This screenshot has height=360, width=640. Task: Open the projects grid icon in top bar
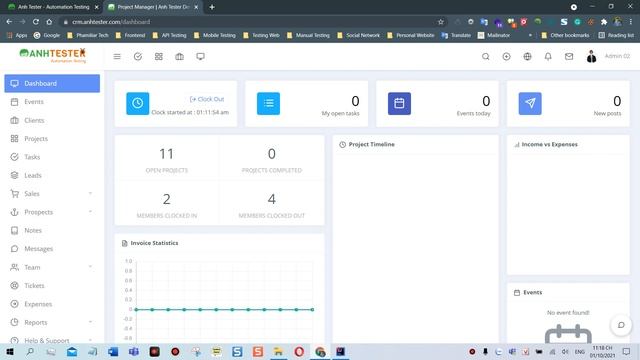pyautogui.click(x=159, y=56)
